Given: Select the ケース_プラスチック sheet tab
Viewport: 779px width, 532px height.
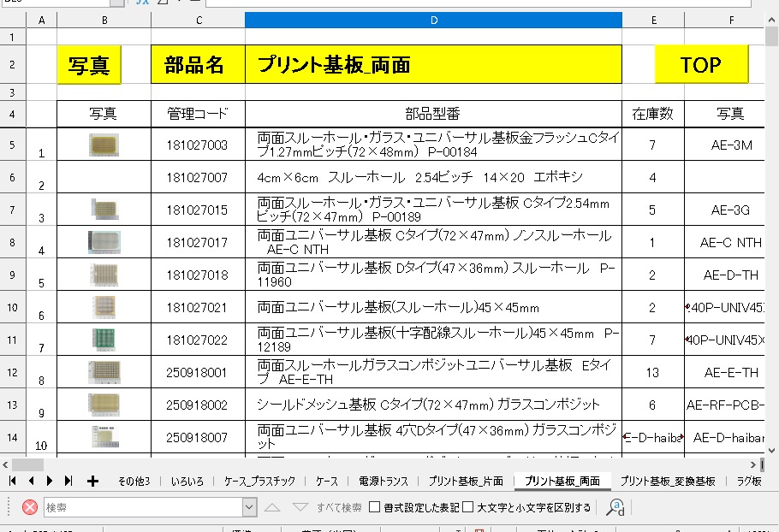Looking at the screenshot, I should (x=259, y=482).
